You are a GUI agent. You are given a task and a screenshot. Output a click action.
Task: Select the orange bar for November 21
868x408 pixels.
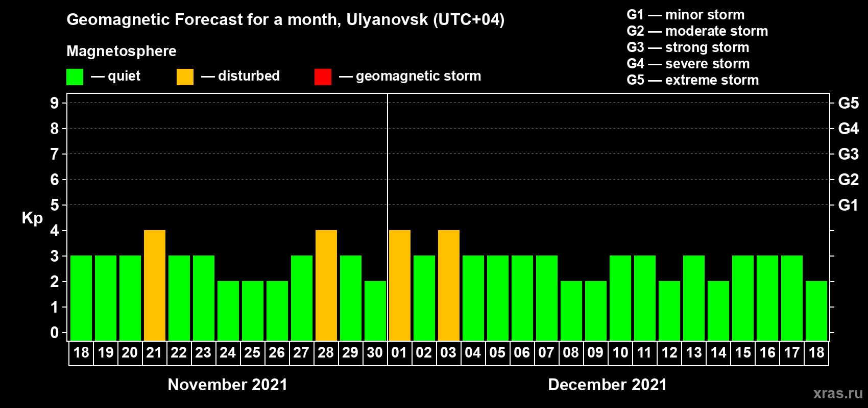155,285
